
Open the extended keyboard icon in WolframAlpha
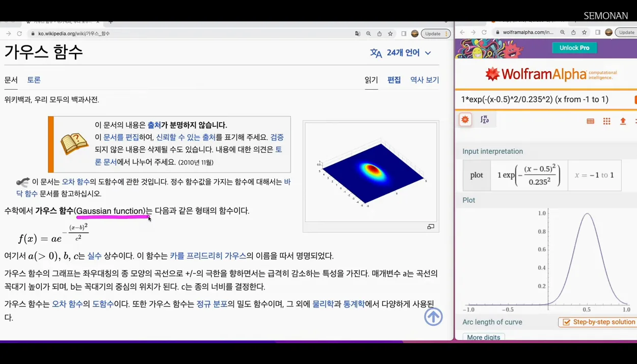[x=590, y=121]
